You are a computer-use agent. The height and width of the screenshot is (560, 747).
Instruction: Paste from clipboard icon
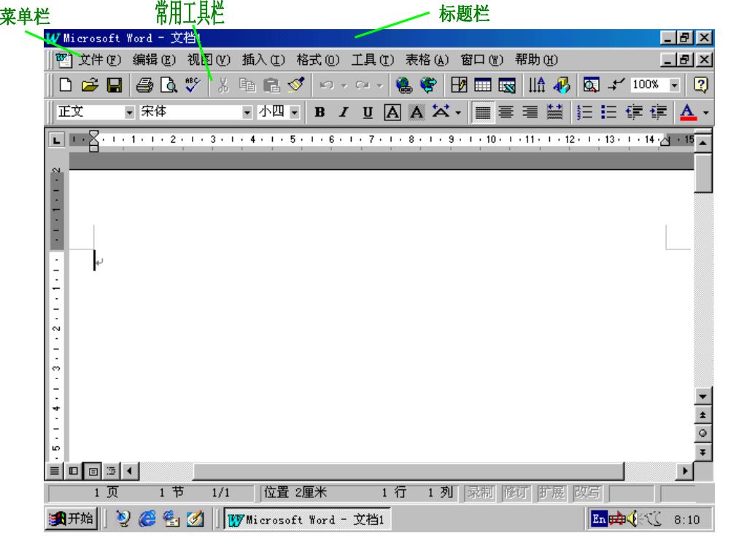click(x=271, y=85)
